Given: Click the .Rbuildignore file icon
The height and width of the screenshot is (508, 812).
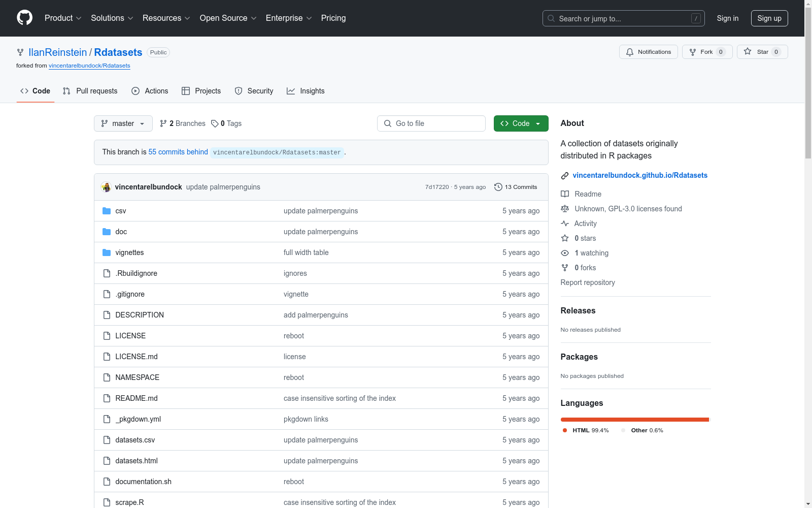Looking at the screenshot, I should [107, 273].
